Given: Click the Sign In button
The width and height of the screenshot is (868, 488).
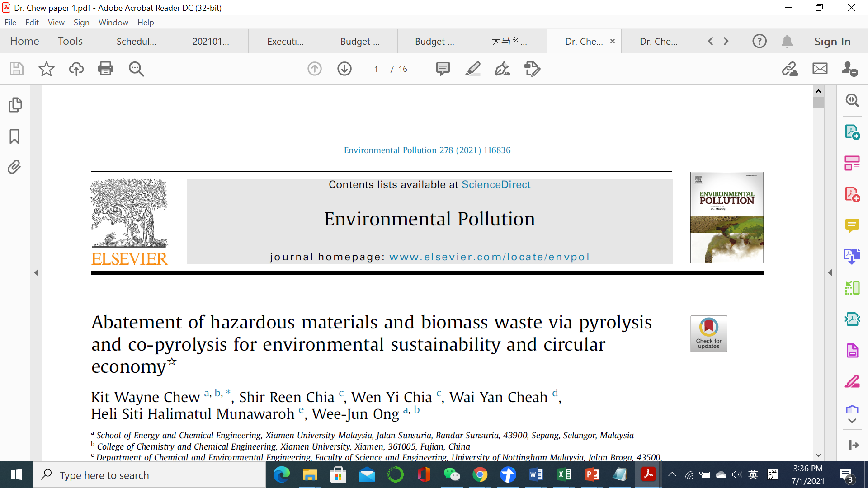Looking at the screenshot, I should 832,41.
